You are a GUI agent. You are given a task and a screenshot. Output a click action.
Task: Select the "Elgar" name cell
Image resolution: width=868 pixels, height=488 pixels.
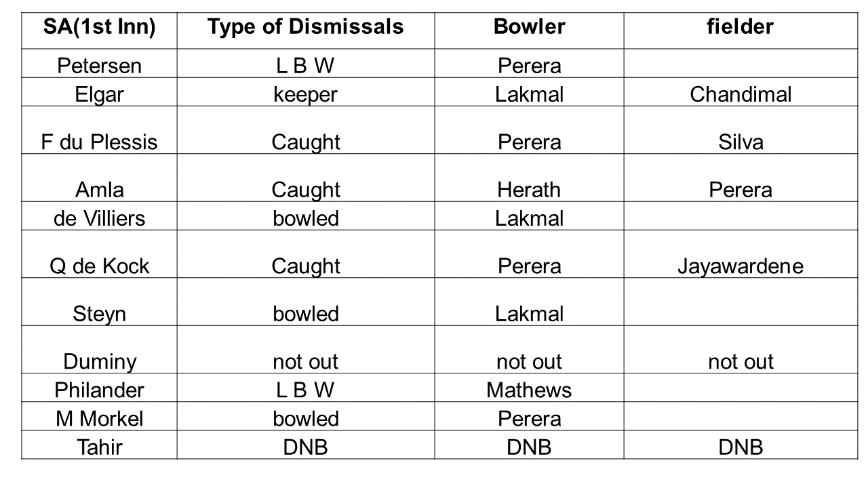click(x=99, y=94)
